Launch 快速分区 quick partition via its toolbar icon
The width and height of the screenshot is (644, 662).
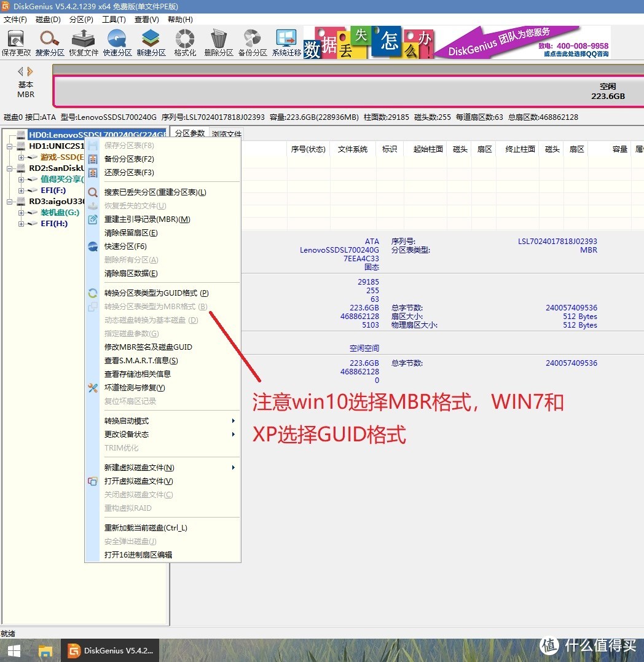117,42
